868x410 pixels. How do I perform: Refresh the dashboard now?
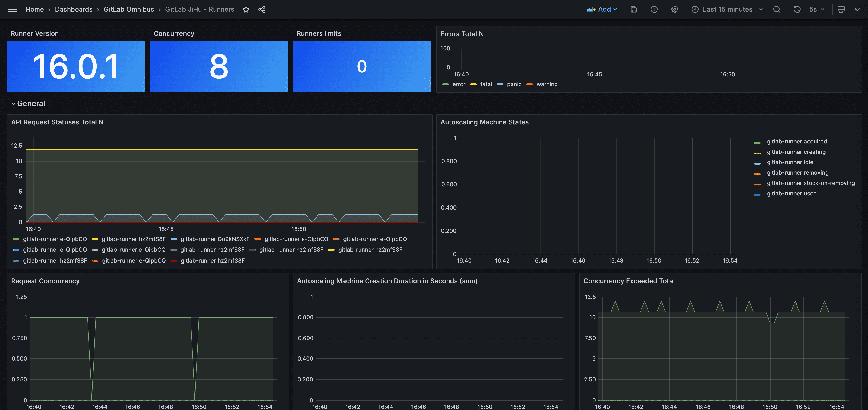(x=797, y=10)
